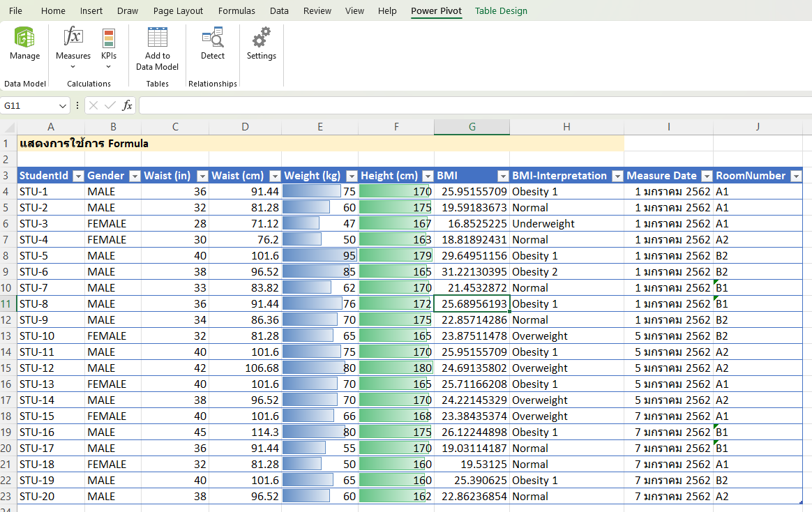The width and height of the screenshot is (812, 512).
Task: Switch to the Review tab
Action: coord(317,11)
